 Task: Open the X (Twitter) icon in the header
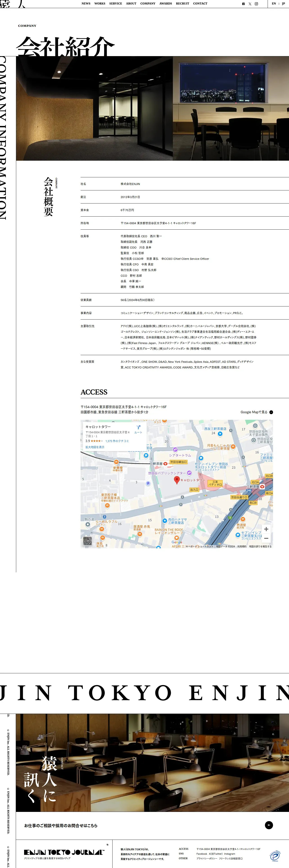(250, 4)
